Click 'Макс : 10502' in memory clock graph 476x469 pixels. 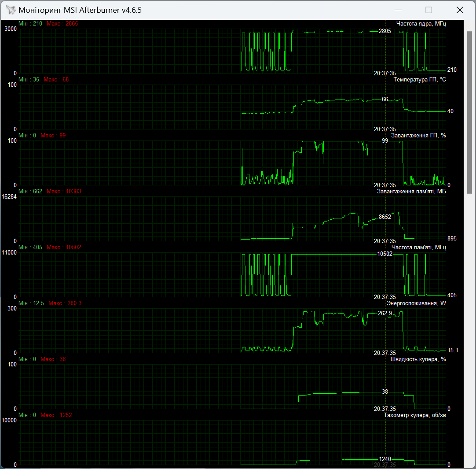64,247
